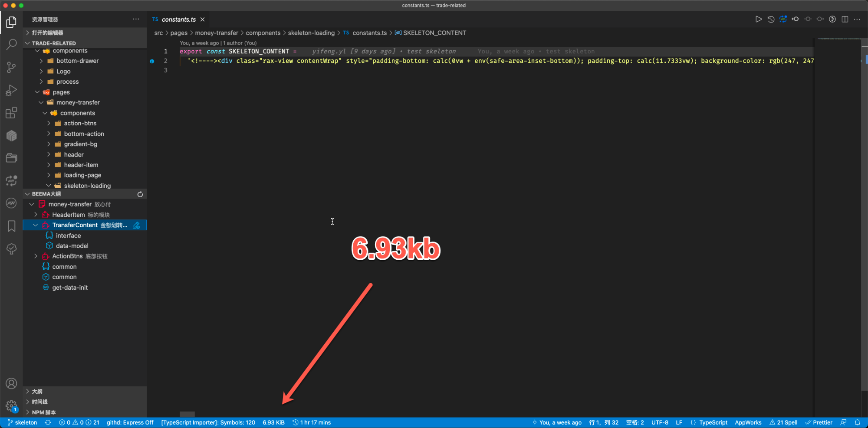868x428 pixels.
Task: Open the project folder icon in activity bar
Action: click(x=11, y=158)
